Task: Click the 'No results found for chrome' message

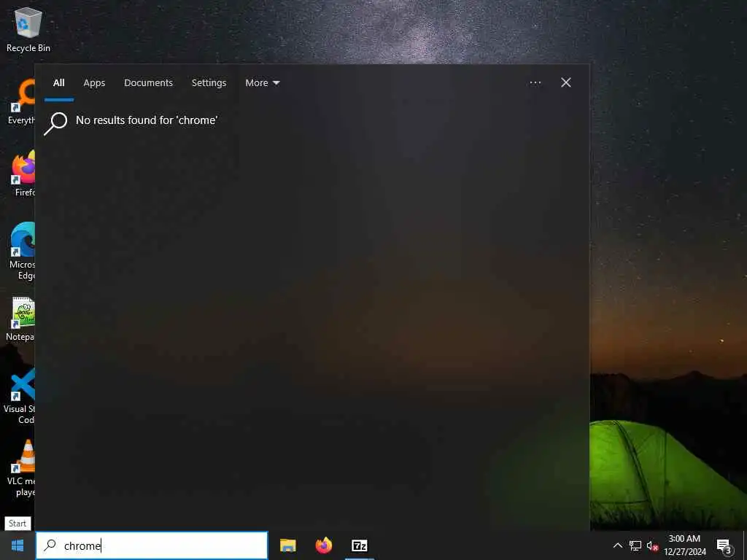Action: click(x=147, y=120)
